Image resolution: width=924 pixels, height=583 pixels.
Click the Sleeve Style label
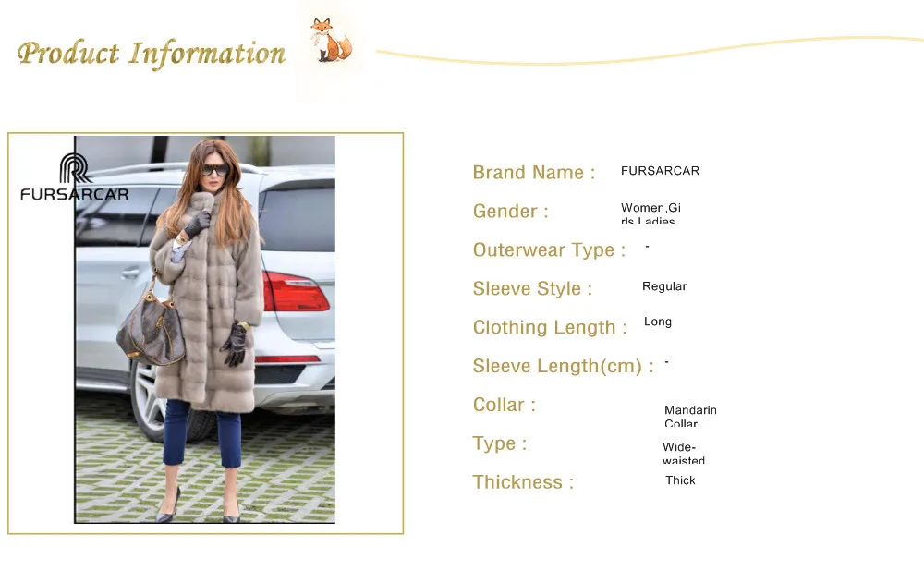point(532,289)
